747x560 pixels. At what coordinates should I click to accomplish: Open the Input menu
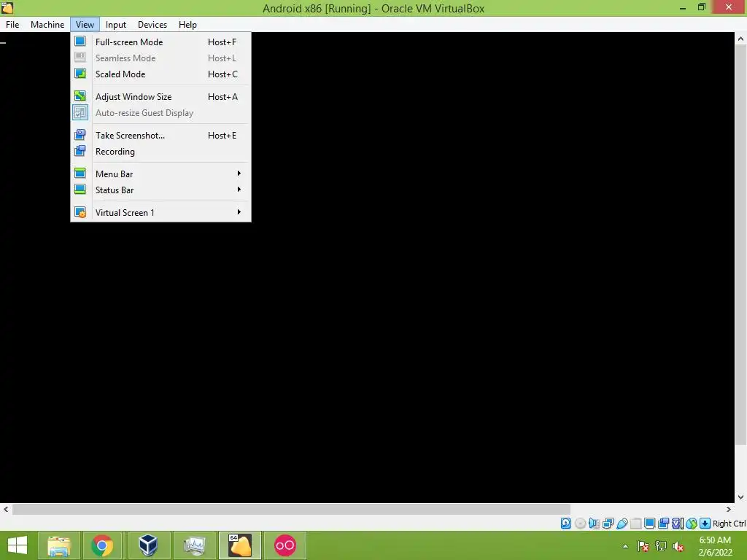click(116, 24)
